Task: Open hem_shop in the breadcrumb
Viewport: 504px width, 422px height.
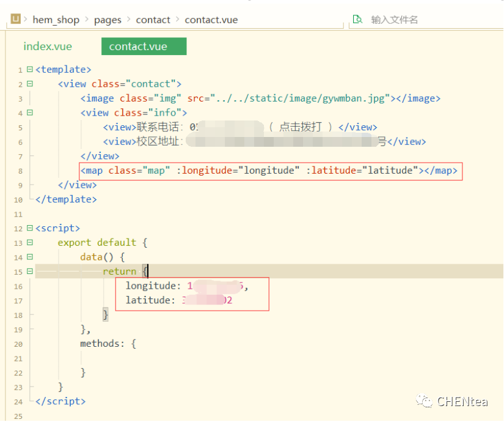Action: click(56, 20)
